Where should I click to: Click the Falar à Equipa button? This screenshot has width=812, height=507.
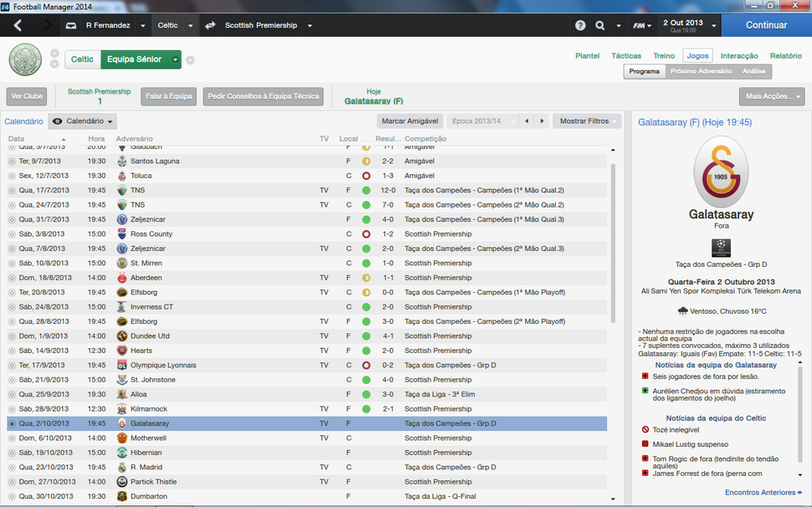point(168,96)
